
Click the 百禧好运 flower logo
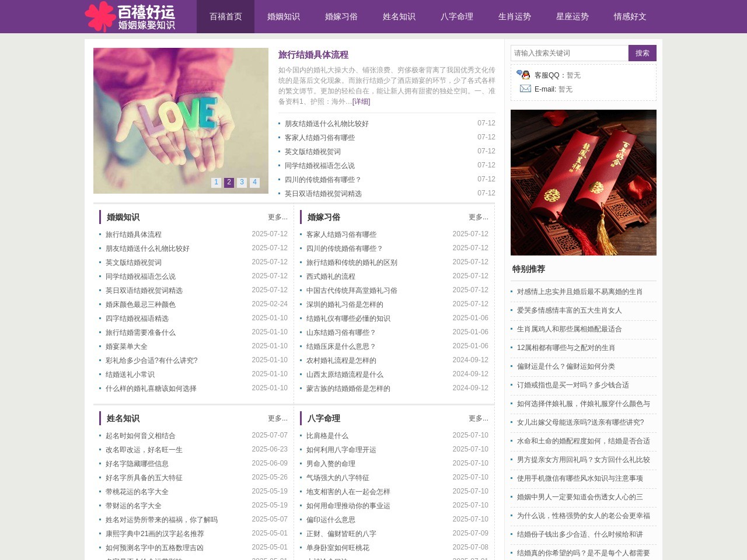point(130,17)
